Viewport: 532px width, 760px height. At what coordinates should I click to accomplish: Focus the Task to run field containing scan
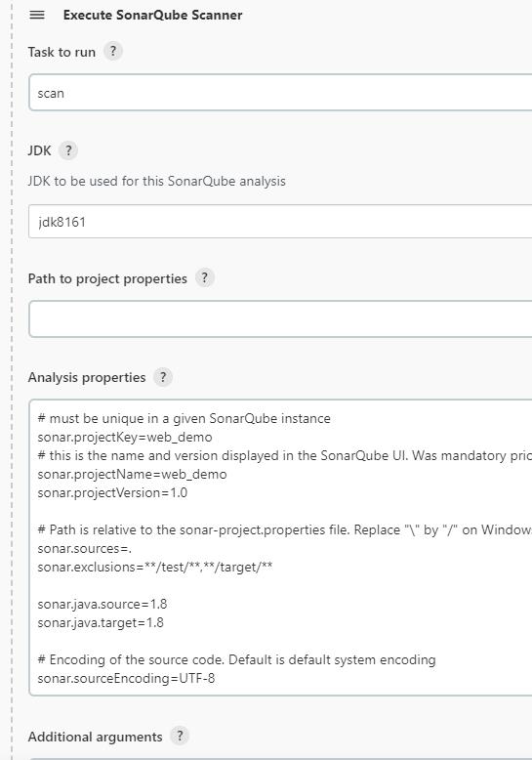(x=280, y=93)
